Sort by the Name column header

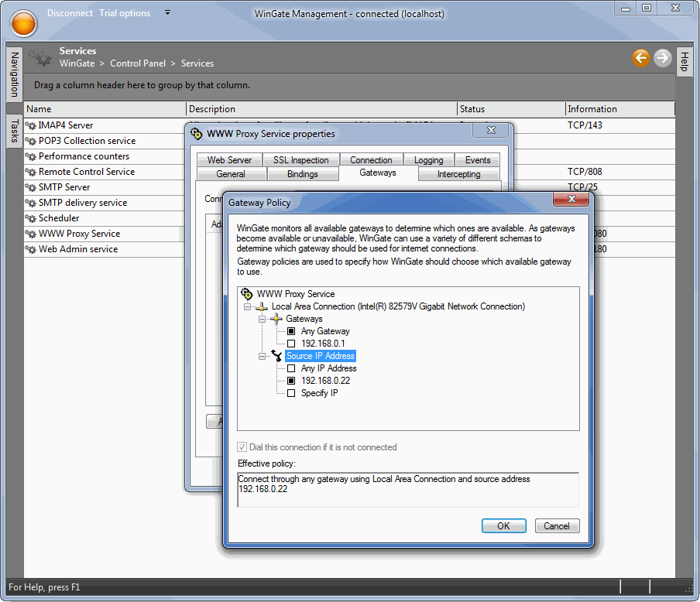[105, 109]
